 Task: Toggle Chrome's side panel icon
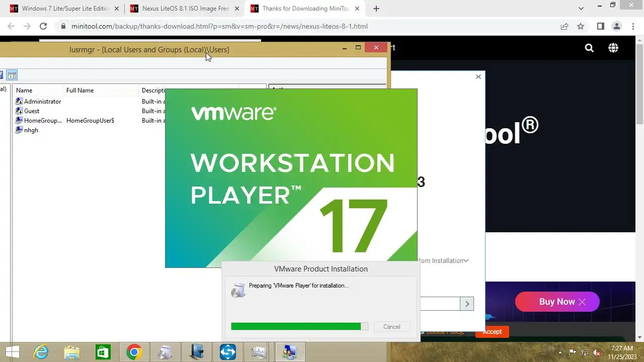pyautogui.click(x=600, y=26)
